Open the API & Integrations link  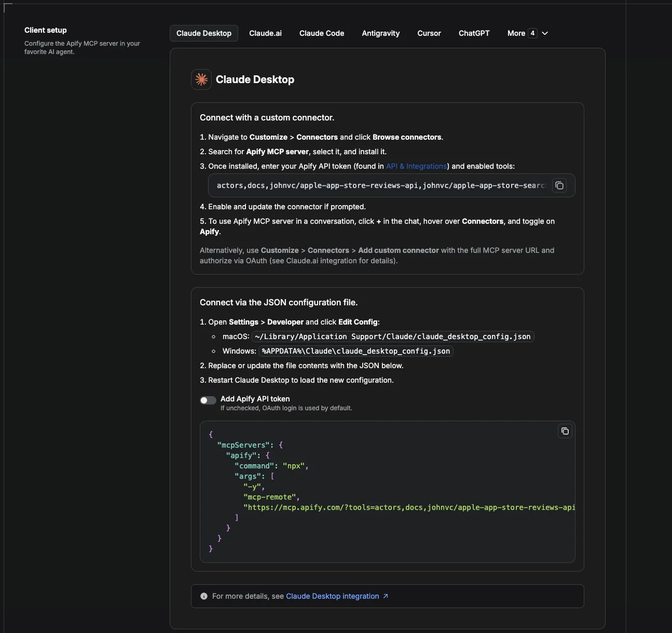[417, 166]
